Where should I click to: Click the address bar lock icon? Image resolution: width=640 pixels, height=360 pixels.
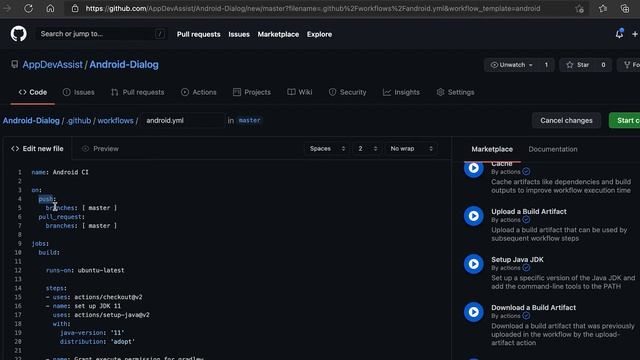click(75, 9)
